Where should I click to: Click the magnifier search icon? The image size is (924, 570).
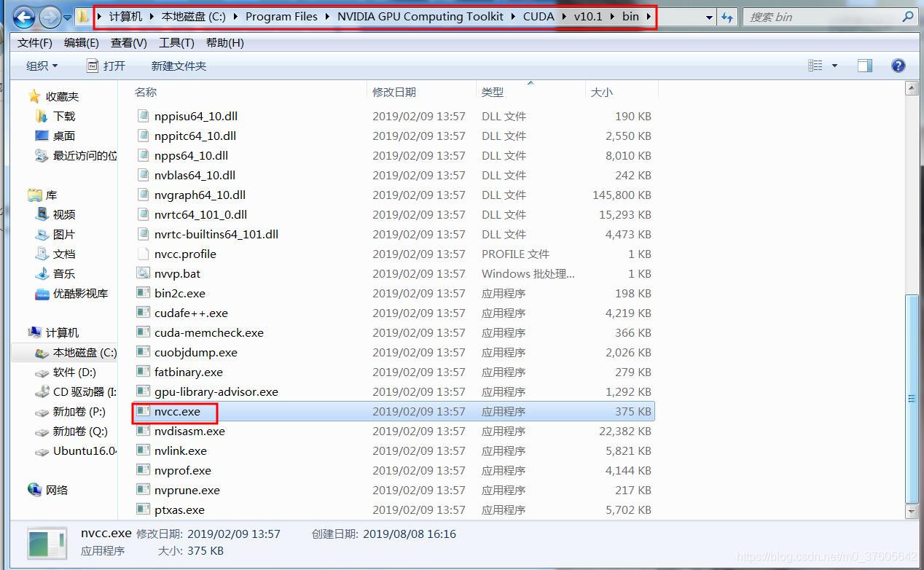click(907, 16)
